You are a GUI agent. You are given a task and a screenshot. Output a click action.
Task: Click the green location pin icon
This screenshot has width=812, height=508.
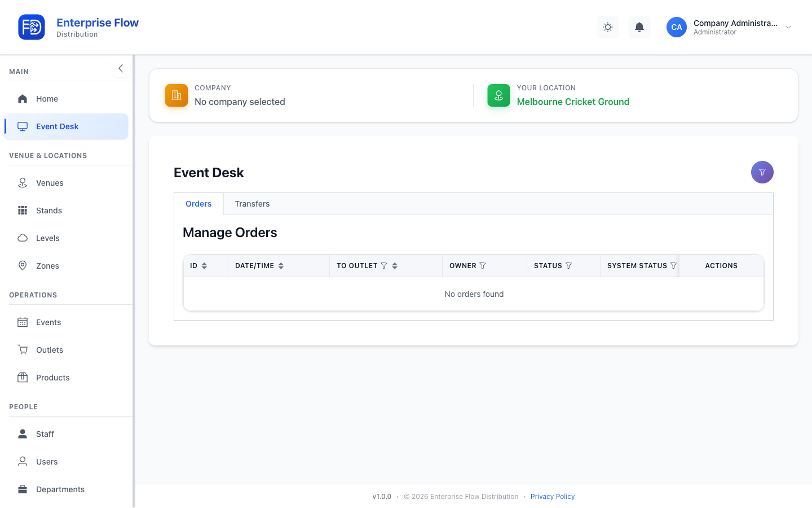[x=499, y=95]
